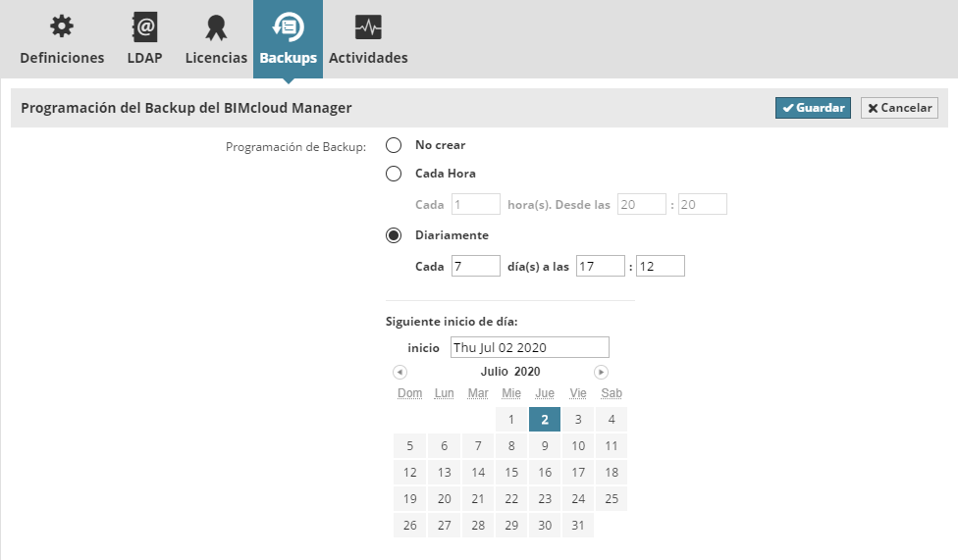Pick July 20 in the calendar
The image size is (958, 560).
[445, 499]
